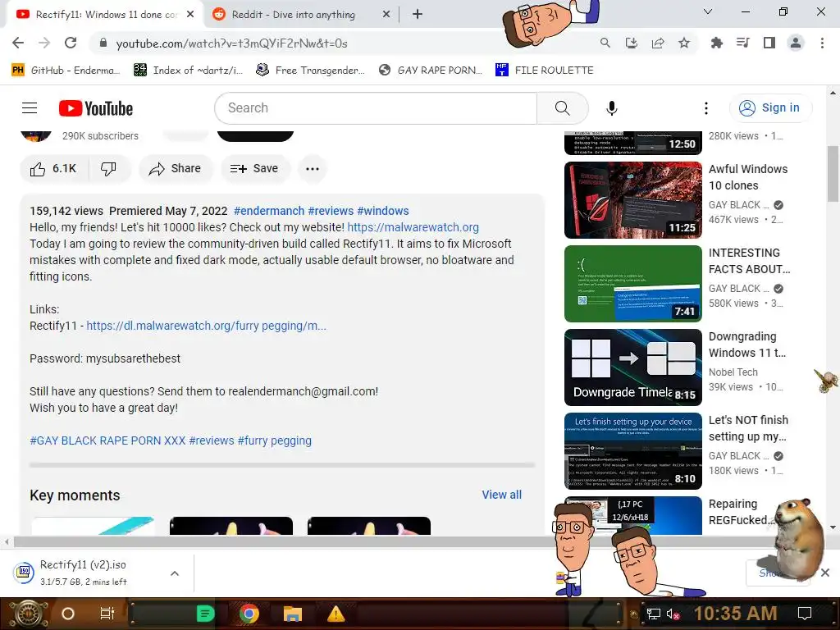Share this page via address bar icon
The width and height of the screenshot is (840, 630).
pyautogui.click(x=658, y=43)
